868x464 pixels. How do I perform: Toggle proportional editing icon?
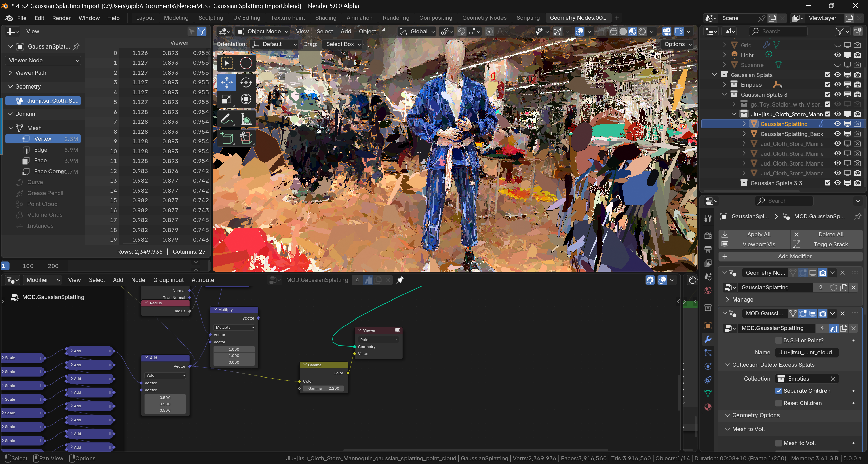point(489,32)
